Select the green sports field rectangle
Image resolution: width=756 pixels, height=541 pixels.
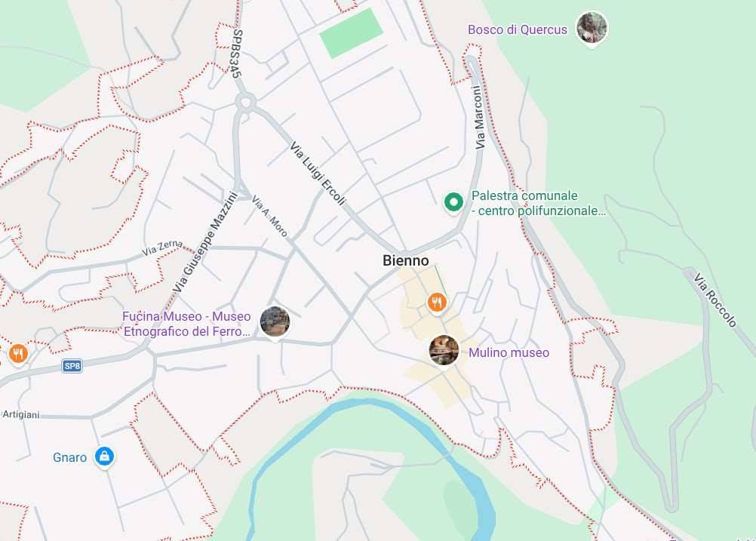pyautogui.click(x=352, y=32)
